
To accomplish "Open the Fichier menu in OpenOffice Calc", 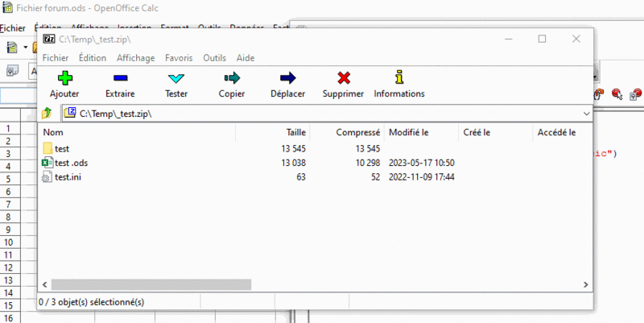I will (13, 28).
